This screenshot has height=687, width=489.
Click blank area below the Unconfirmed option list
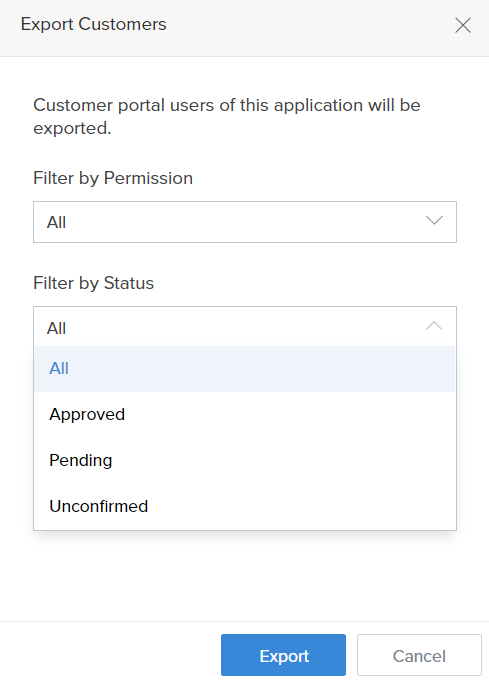[244, 576]
